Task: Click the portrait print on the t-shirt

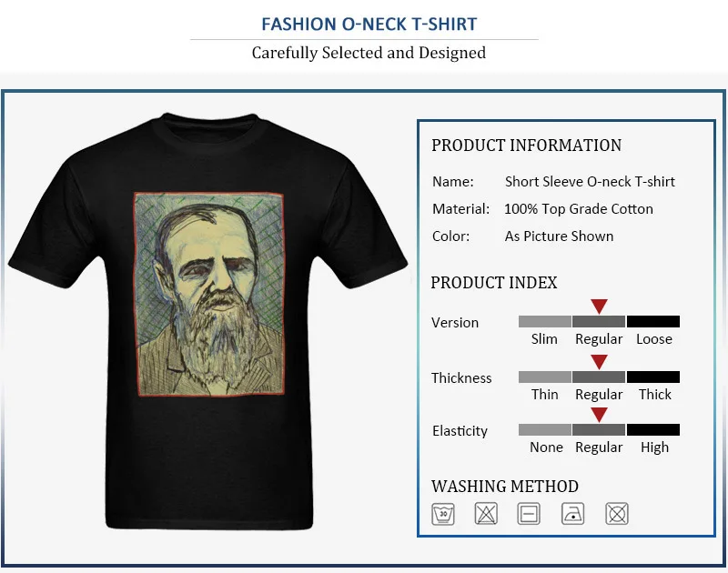Action: [x=209, y=294]
